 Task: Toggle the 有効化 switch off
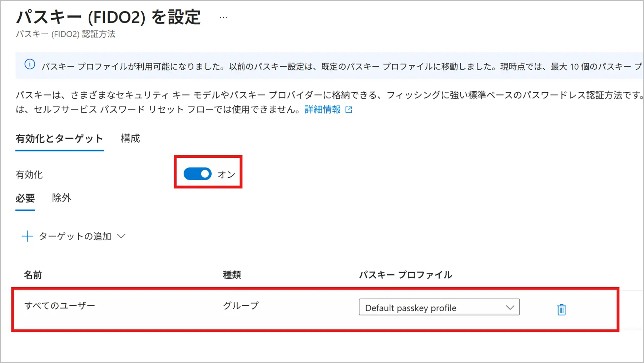pyautogui.click(x=197, y=174)
